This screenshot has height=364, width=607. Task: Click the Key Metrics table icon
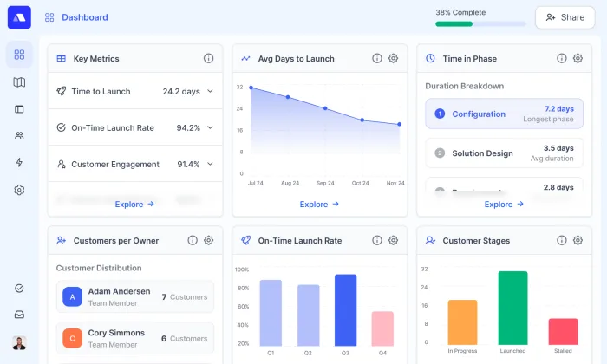point(62,58)
